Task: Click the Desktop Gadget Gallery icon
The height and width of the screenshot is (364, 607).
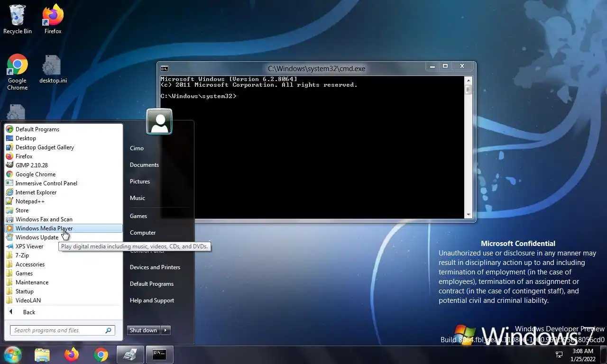Action: pos(9,147)
